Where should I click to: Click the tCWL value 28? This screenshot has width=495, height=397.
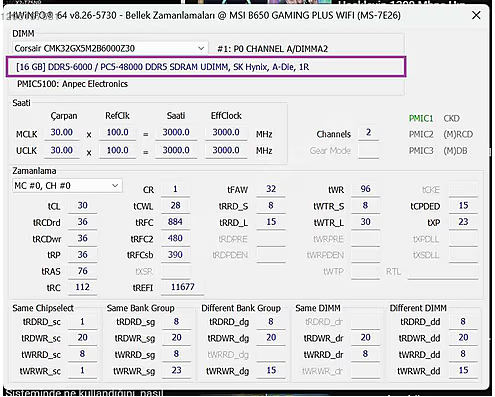tap(175, 206)
